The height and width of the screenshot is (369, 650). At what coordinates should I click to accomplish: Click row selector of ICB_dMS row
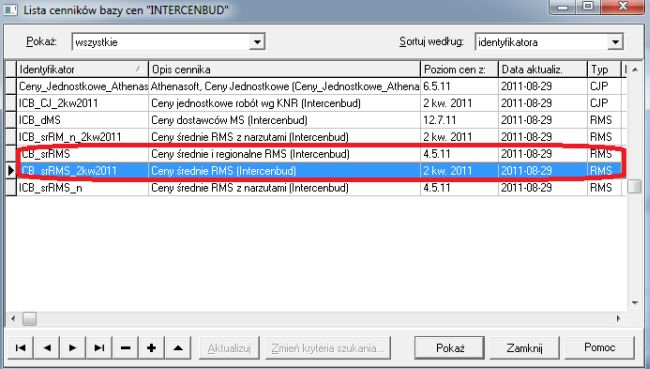click(x=11, y=120)
